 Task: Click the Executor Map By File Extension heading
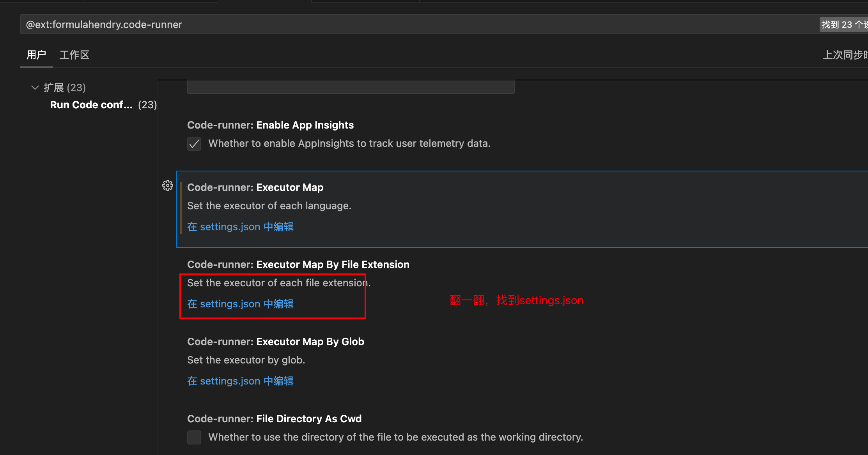click(298, 264)
